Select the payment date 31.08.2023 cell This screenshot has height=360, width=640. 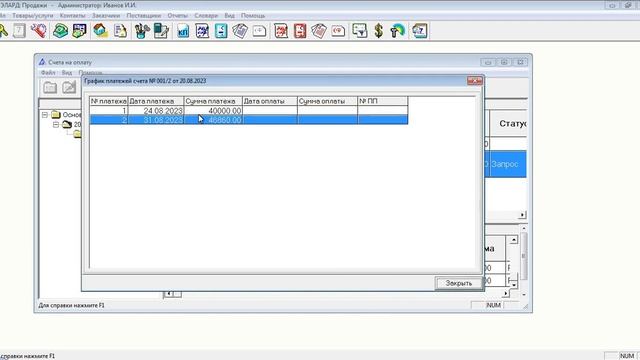coord(156,120)
